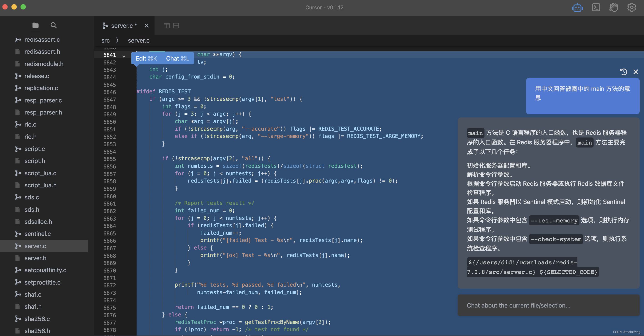Toggle split editor layout view

point(167,26)
